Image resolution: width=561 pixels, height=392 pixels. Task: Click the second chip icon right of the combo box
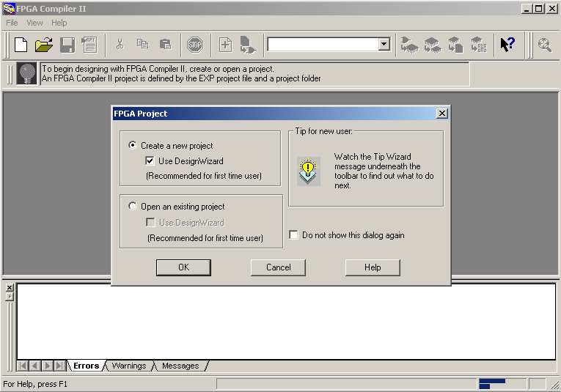[x=433, y=45]
